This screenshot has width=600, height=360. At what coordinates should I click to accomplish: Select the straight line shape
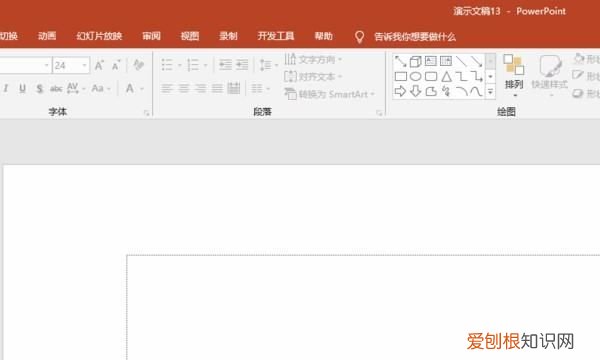tap(461, 60)
